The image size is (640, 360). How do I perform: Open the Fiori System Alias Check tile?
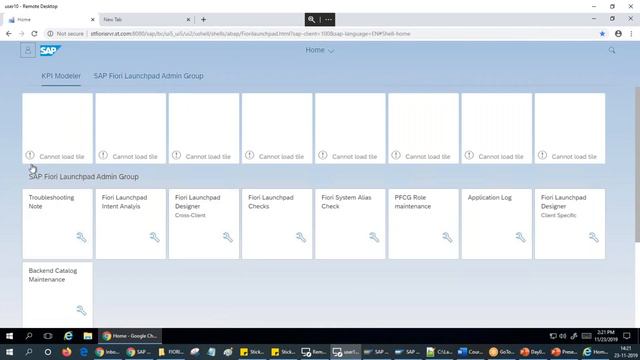[350, 224]
